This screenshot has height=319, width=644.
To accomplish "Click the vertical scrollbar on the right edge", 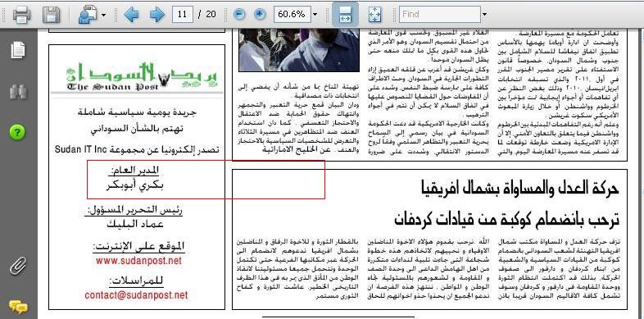I will [x=641, y=174].
